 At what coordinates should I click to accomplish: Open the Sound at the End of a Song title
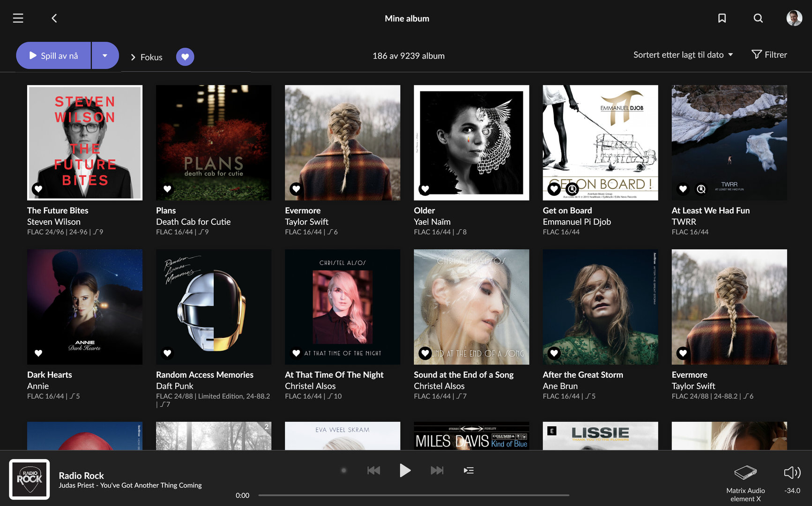[x=463, y=375]
